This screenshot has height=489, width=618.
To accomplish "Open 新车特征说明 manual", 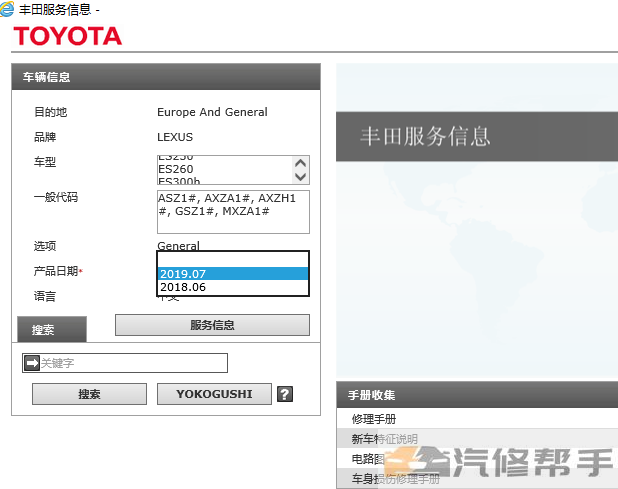I will point(384,439).
